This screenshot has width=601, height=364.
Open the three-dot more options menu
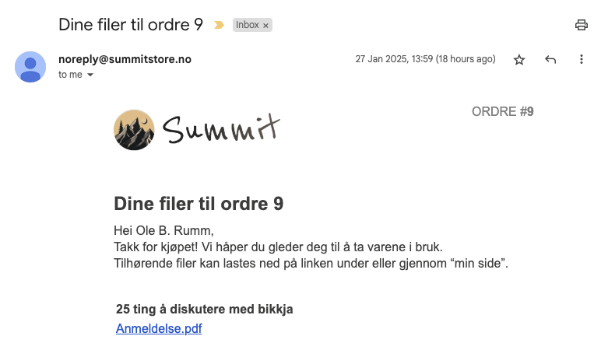point(582,59)
